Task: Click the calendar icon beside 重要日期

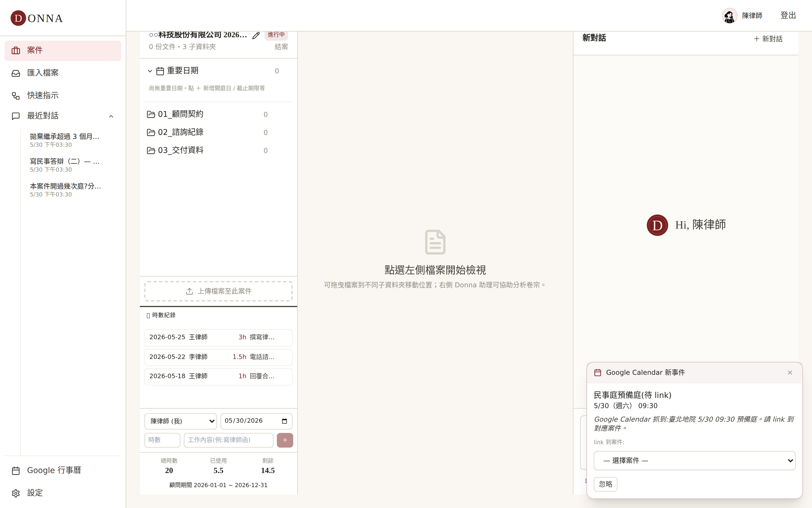Action: pyautogui.click(x=160, y=71)
